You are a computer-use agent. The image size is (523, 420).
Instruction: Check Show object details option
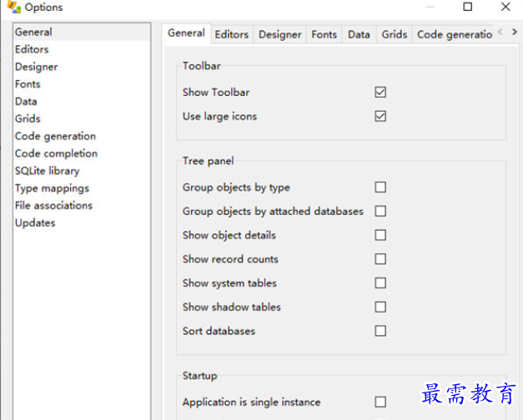380,235
